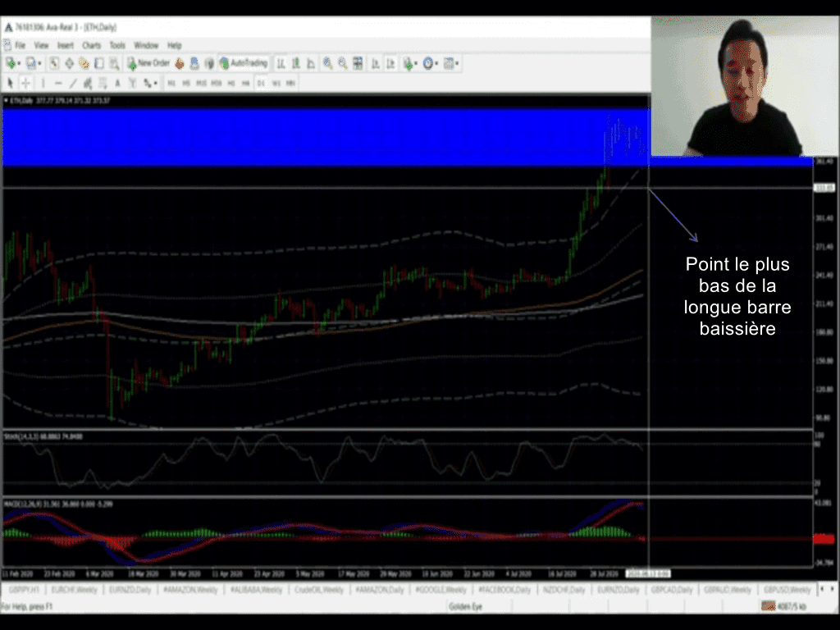Click the New Order button
Viewport: 840px width, 630px height.
(148, 63)
